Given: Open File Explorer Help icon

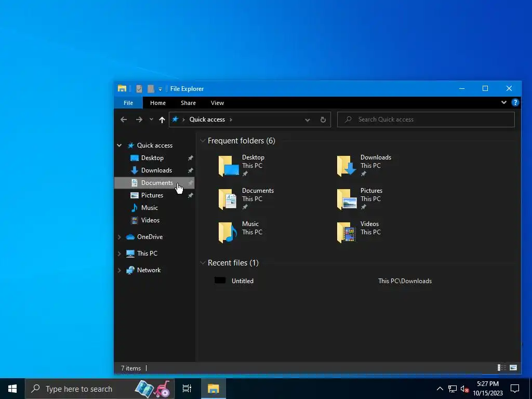Looking at the screenshot, I should (x=515, y=102).
